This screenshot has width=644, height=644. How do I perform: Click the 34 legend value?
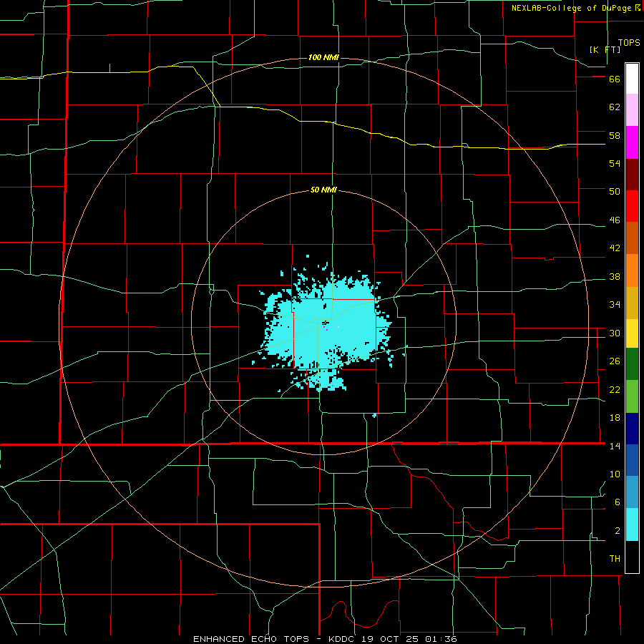click(x=615, y=305)
